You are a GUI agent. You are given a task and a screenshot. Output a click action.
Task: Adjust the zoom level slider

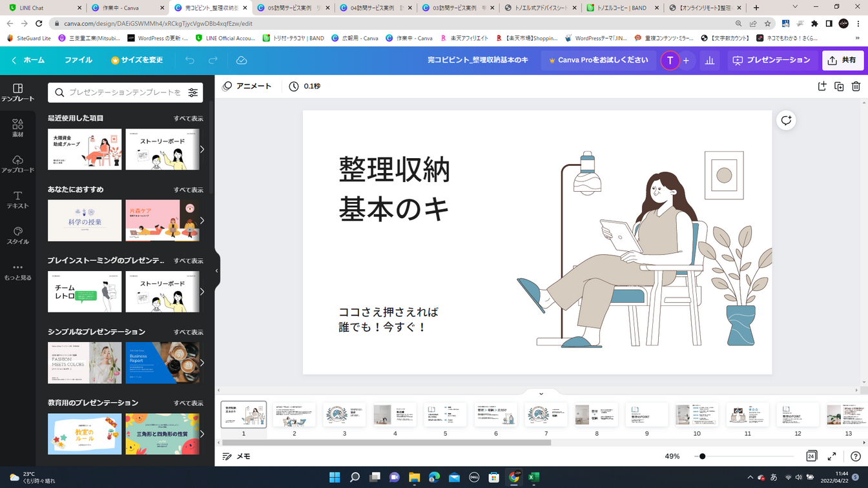tap(702, 456)
